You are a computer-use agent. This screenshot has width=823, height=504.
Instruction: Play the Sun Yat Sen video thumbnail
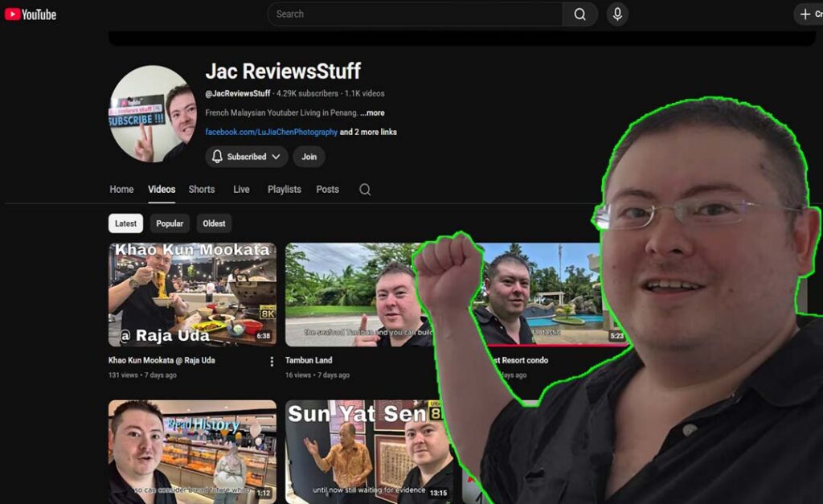pos(362,452)
